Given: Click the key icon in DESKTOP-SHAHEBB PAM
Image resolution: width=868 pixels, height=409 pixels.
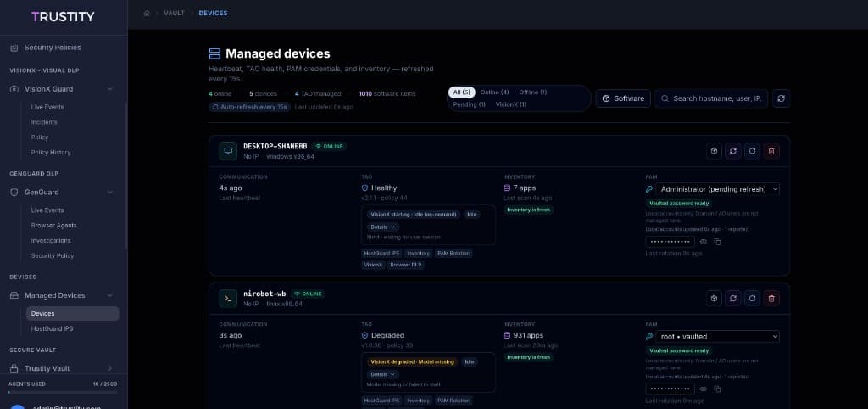Looking at the screenshot, I should click(x=649, y=189).
